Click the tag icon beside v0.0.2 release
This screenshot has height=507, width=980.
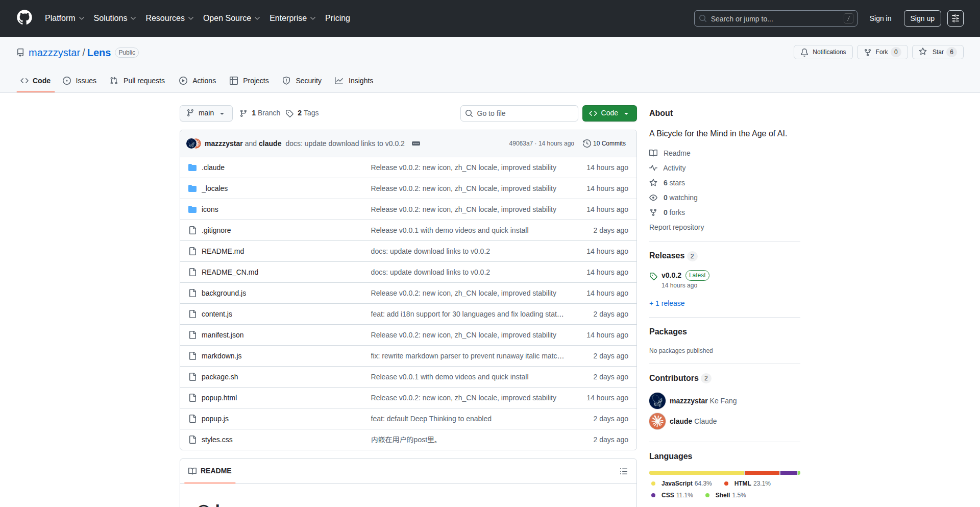(x=653, y=276)
